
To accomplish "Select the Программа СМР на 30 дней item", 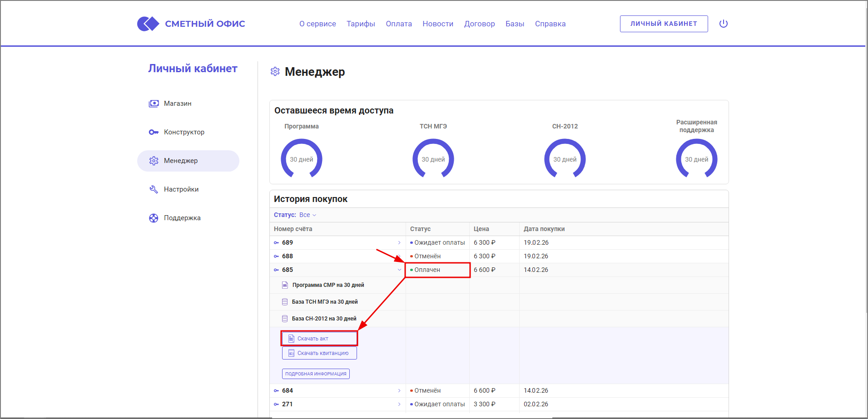I will 328,285.
